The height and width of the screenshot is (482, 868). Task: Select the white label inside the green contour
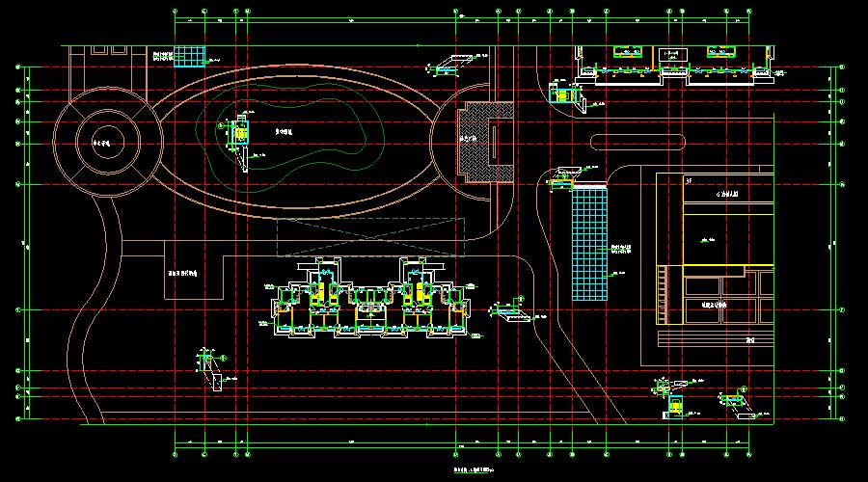pos(284,132)
